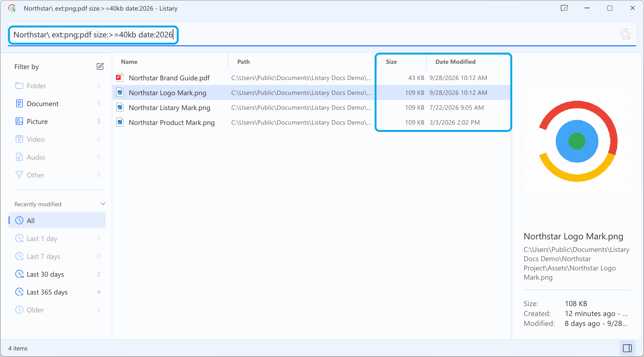
Task: Select the Last 1 day filter
Action: click(57, 238)
